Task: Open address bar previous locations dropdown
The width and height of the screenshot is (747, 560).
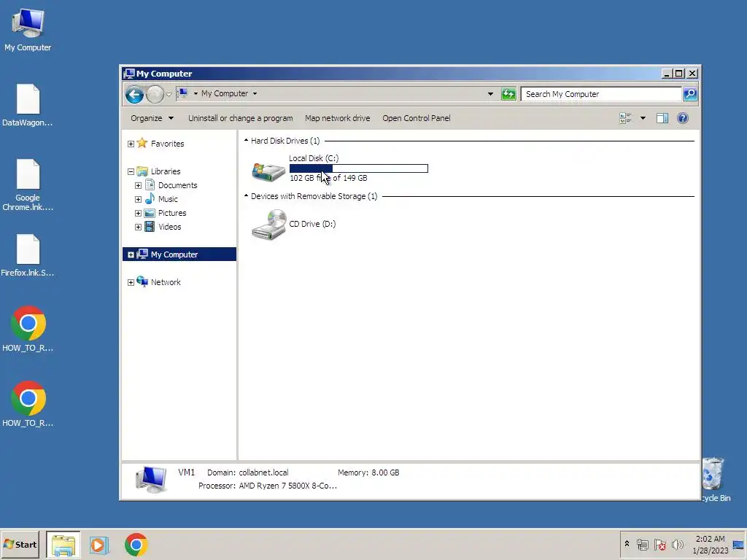Action: pos(490,94)
